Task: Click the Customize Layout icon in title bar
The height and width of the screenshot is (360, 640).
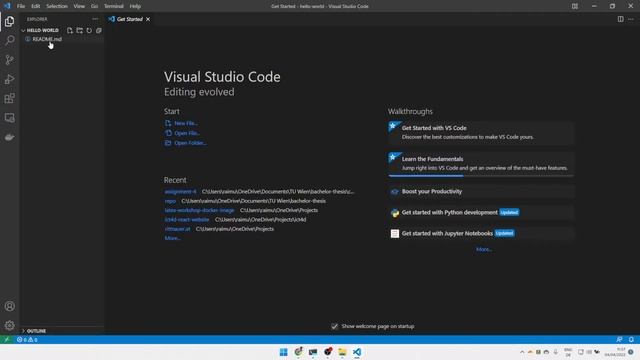Action: pyautogui.click(x=575, y=6)
